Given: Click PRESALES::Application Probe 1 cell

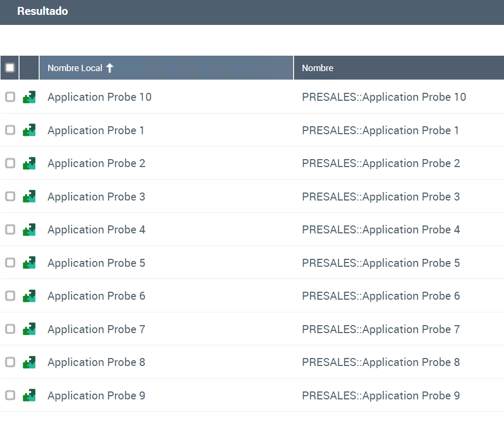Looking at the screenshot, I should point(380,130).
